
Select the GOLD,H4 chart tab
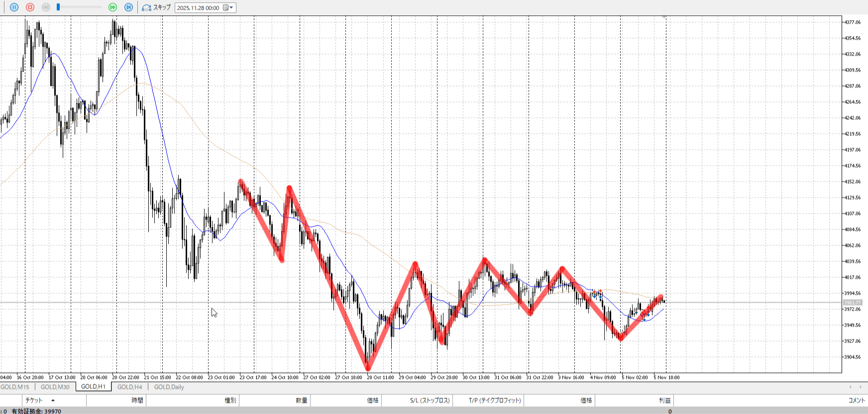129,387
